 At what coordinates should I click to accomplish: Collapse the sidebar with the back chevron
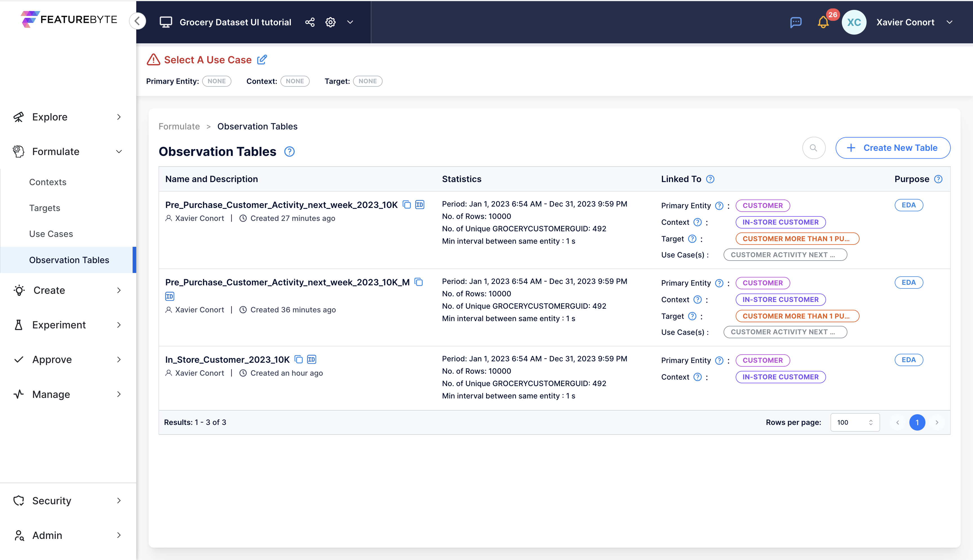137,21
